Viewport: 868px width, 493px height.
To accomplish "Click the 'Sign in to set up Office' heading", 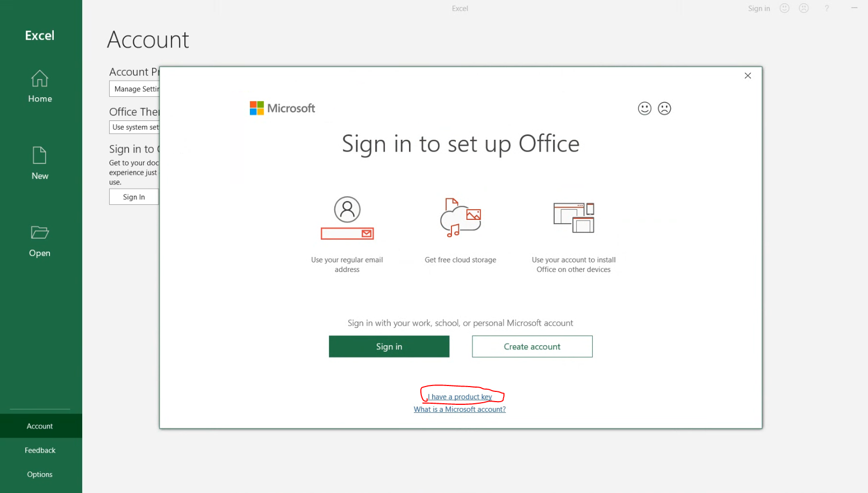I will click(x=461, y=144).
